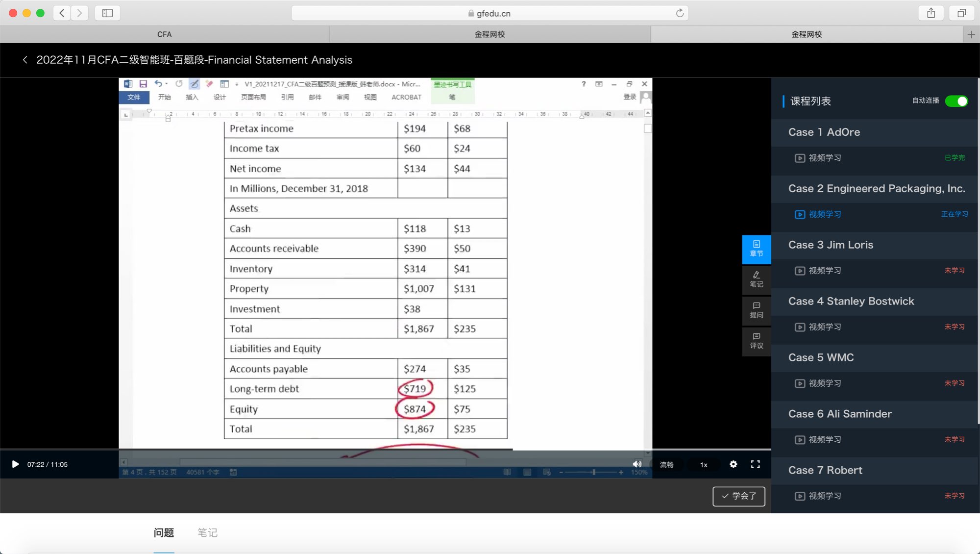Viewport: 980px width, 554px height.
Task: Click the Word save icon
Action: pos(143,84)
